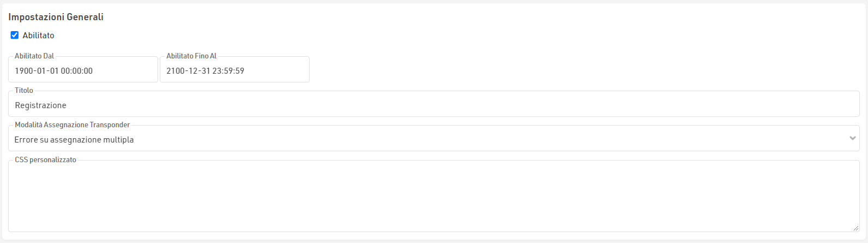Image resolution: width=868 pixels, height=243 pixels.
Task: Click the 2100-12-31 23:59:59 date value
Action: 206,71
